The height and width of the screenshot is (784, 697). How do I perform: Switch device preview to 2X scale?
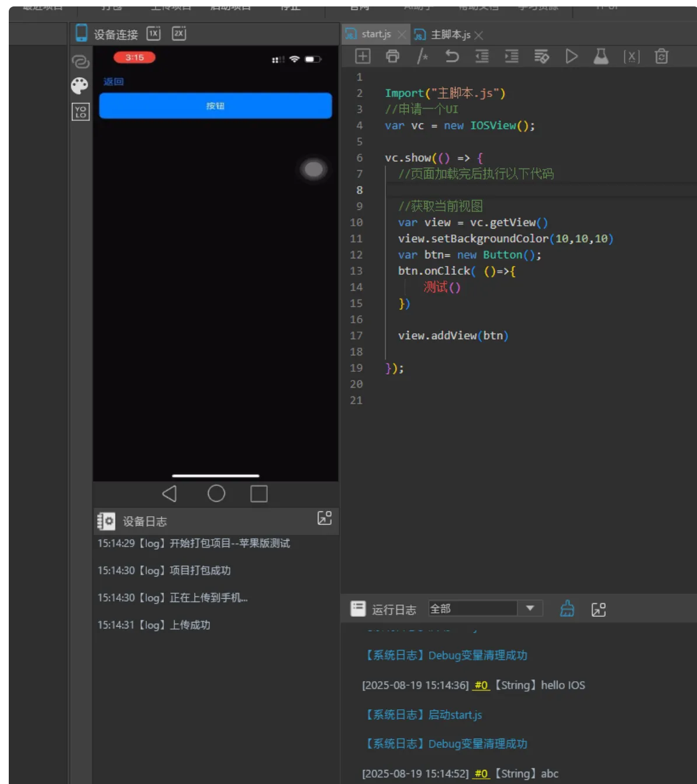(x=179, y=33)
